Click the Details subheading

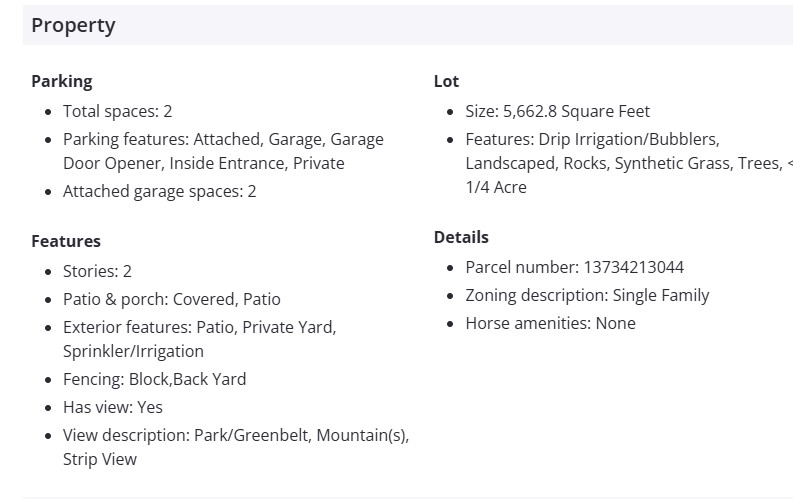click(461, 237)
